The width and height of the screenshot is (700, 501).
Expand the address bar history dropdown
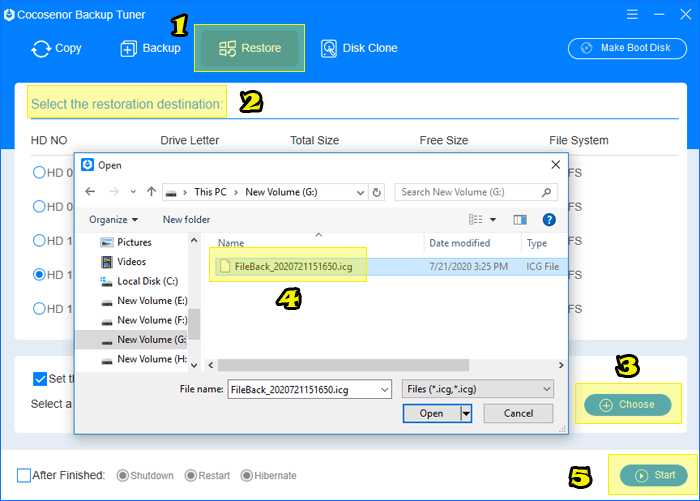(x=360, y=192)
